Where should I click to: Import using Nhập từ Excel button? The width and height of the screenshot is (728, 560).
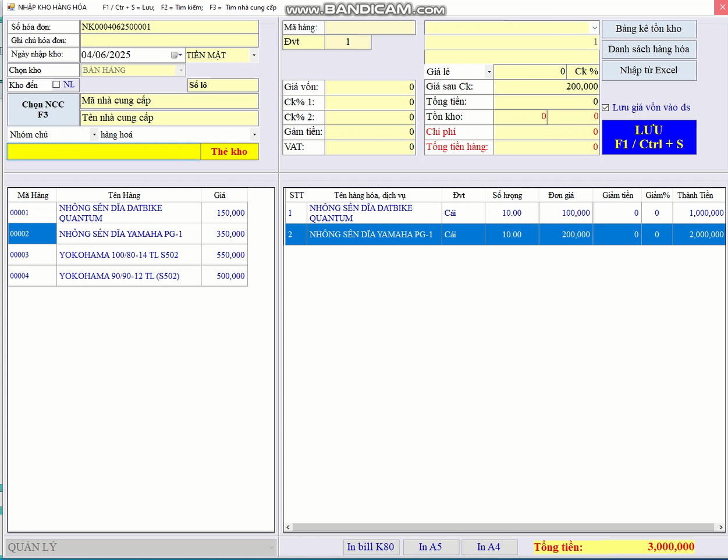(648, 70)
